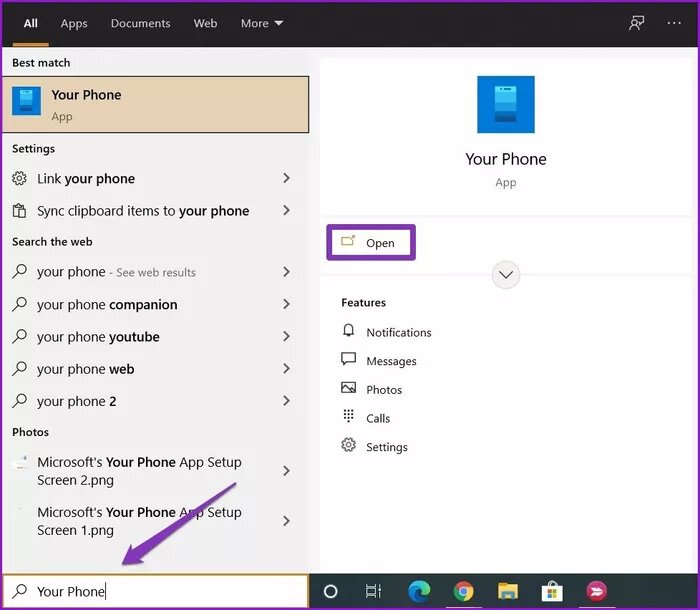Click Photos text in Features list
The height and width of the screenshot is (610, 700).
point(384,389)
